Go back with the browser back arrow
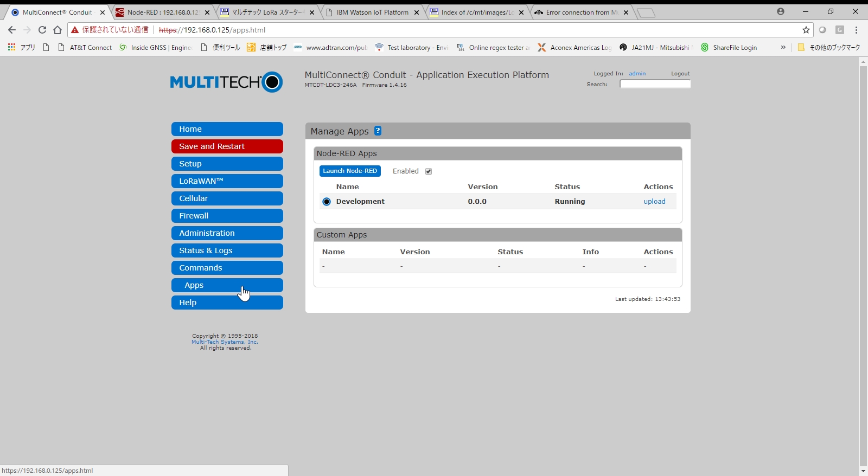 coord(12,30)
